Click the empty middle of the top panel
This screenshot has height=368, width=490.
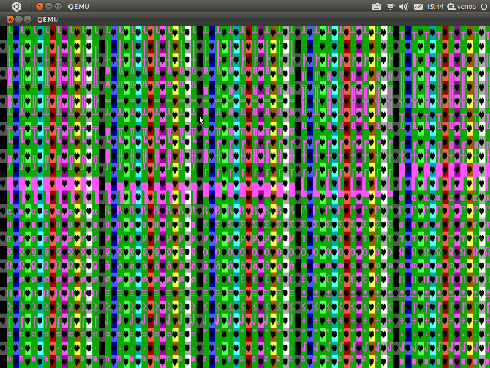point(230,7)
